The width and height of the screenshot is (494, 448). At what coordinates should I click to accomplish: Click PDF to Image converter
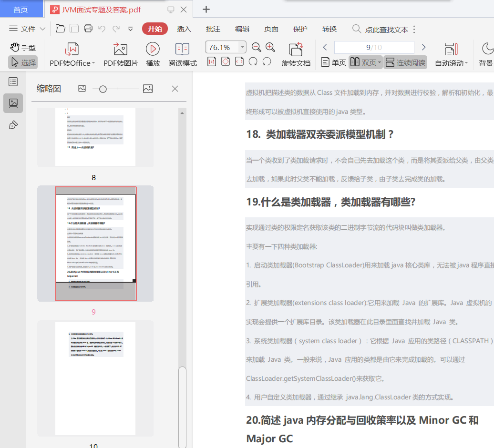[x=121, y=54]
